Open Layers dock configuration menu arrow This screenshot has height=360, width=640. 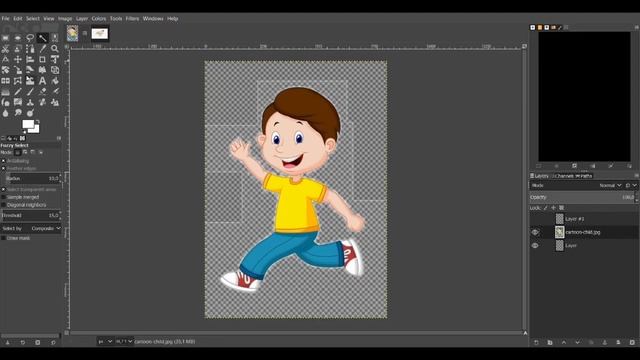tap(636, 176)
